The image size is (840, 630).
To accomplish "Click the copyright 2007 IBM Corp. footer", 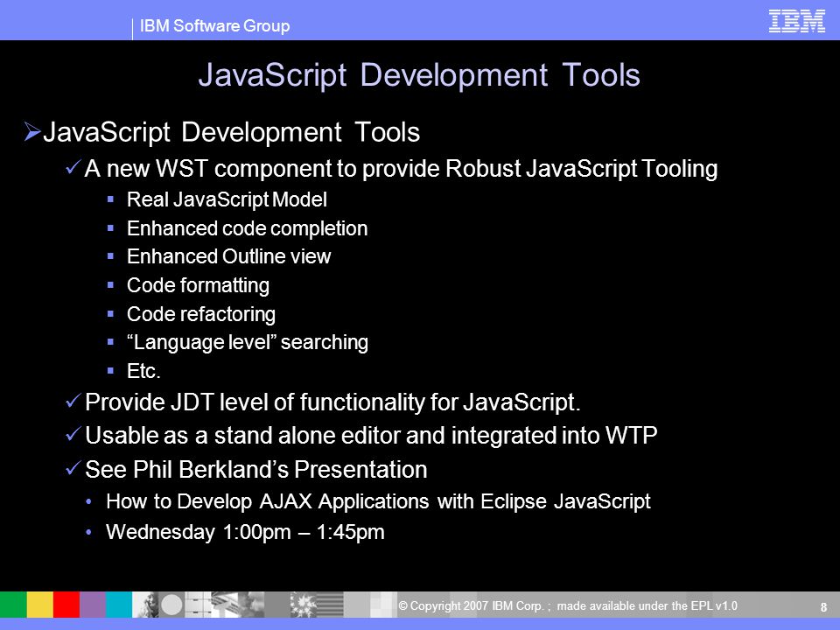I will (568, 605).
